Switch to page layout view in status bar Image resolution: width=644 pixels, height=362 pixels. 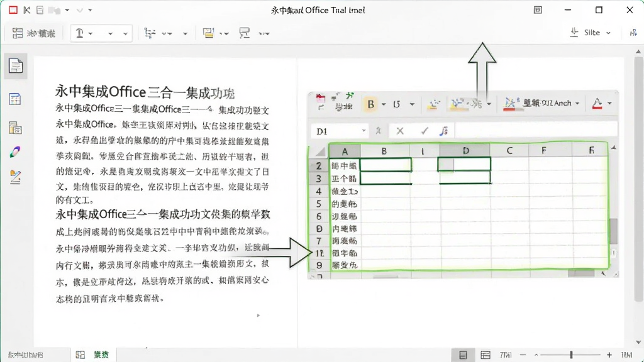coord(463,354)
